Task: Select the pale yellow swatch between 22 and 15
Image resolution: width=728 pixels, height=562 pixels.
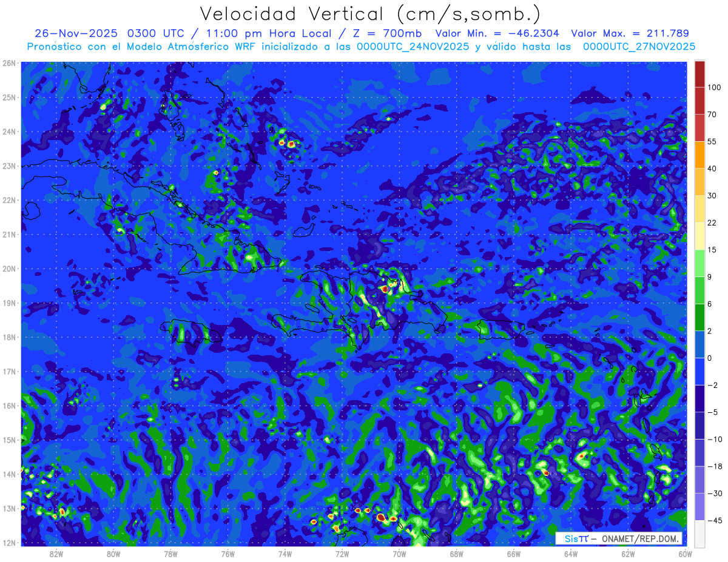Action: click(x=699, y=236)
